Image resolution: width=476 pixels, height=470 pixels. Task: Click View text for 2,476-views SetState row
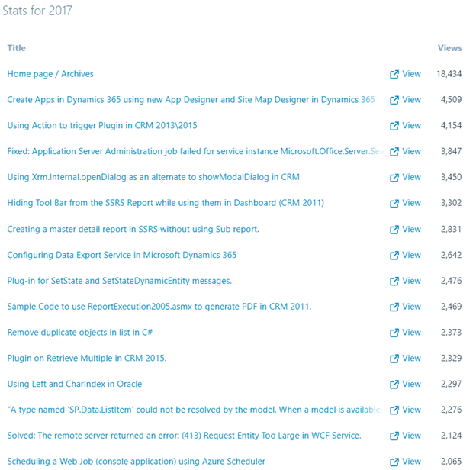coord(411,281)
